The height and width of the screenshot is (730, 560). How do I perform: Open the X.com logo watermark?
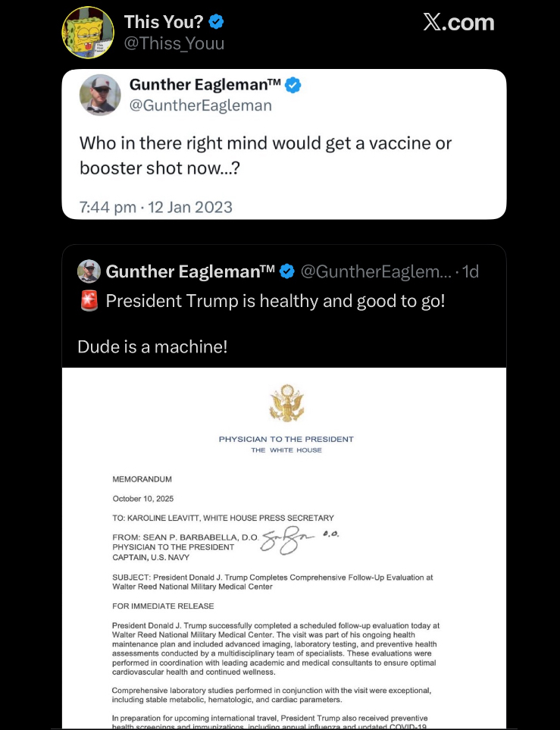click(458, 23)
